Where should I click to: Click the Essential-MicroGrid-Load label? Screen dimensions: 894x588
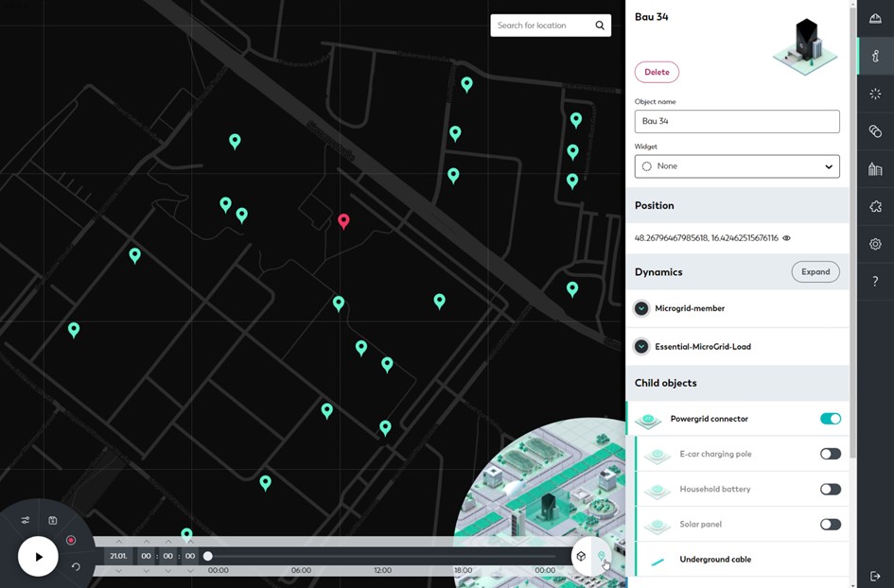coord(702,346)
